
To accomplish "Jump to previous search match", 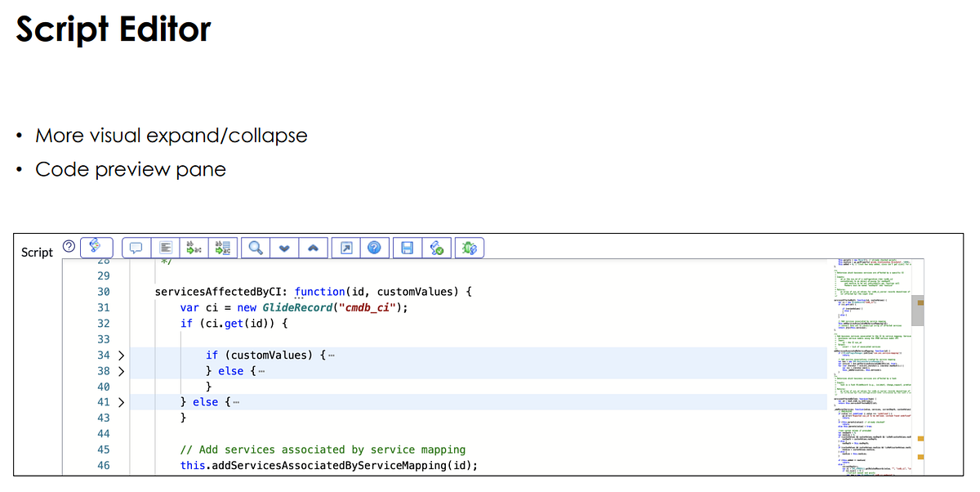I will pos(313,247).
